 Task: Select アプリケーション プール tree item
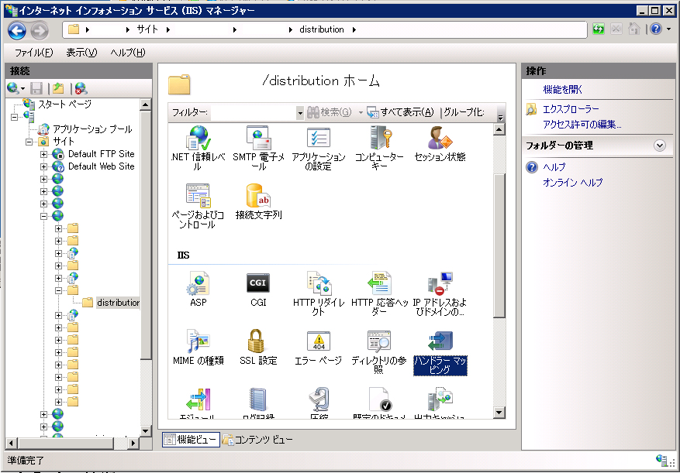(x=92, y=129)
